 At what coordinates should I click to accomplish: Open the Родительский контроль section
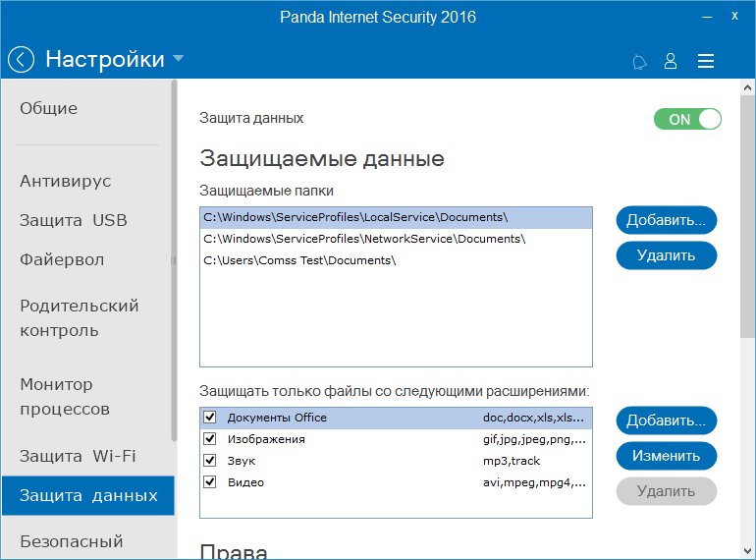pos(80,318)
